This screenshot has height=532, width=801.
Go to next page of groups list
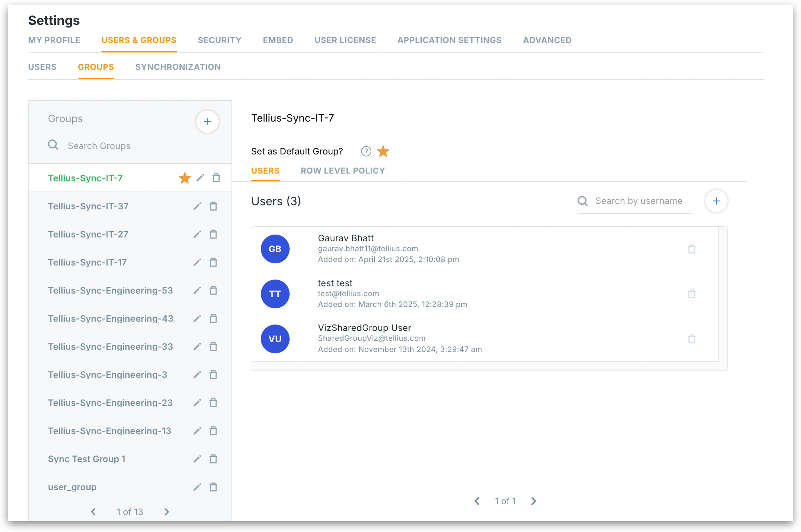[x=167, y=512]
